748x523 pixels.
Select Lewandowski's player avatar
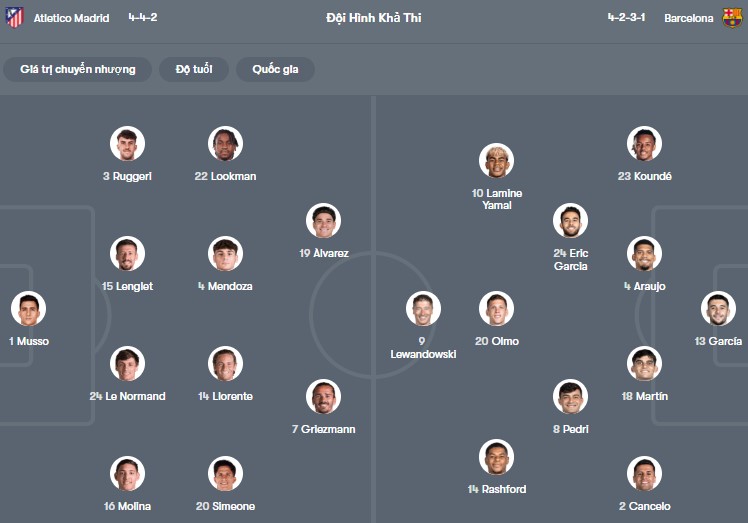click(x=423, y=308)
